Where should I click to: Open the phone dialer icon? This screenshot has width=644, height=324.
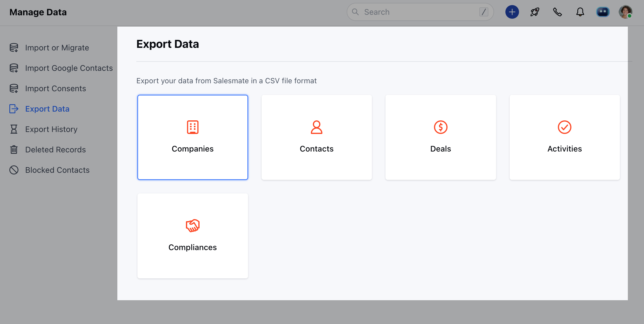557,12
